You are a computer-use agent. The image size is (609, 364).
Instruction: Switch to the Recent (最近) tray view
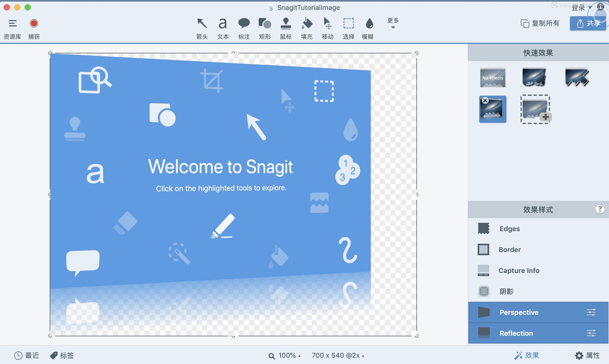point(27,355)
